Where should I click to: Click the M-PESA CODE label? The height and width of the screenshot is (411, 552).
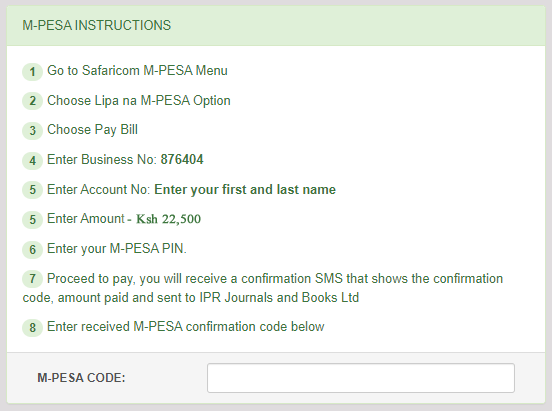click(x=81, y=378)
